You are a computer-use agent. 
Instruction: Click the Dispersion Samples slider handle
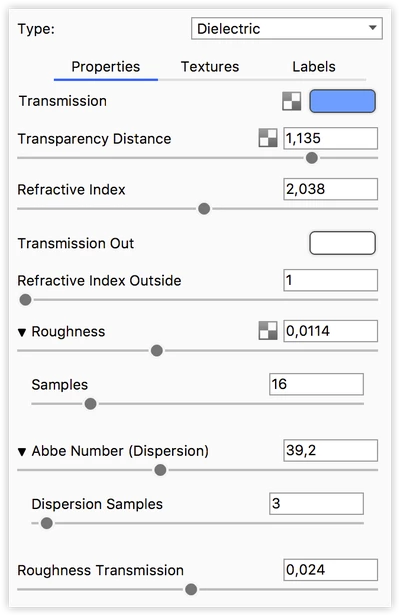pos(47,523)
